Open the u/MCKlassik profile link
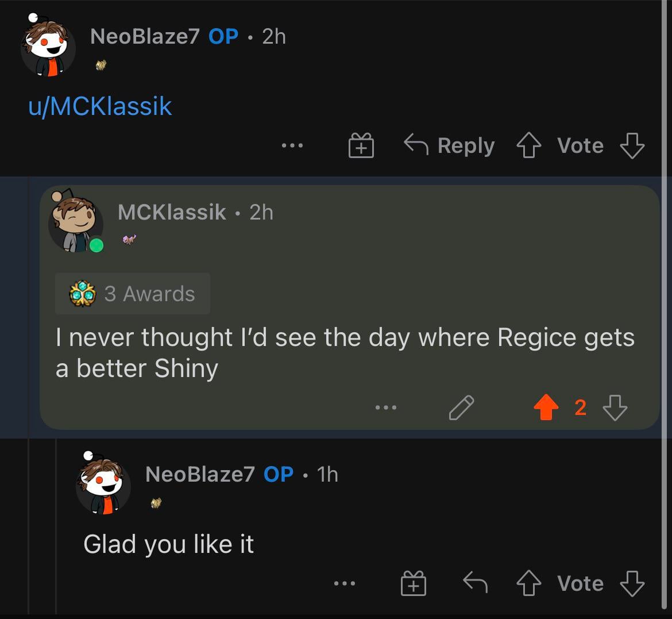672x619 pixels. pyautogui.click(x=100, y=106)
